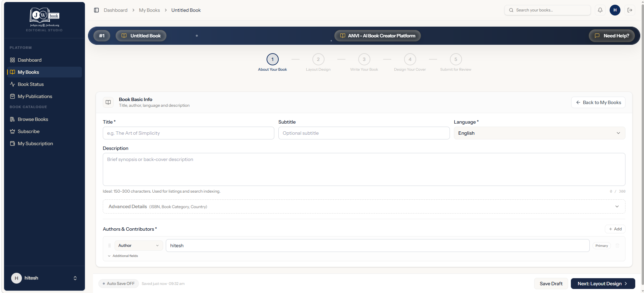The height and width of the screenshot is (293, 644).
Task: Click into the Description text area
Action: click(x=364, y=169)
